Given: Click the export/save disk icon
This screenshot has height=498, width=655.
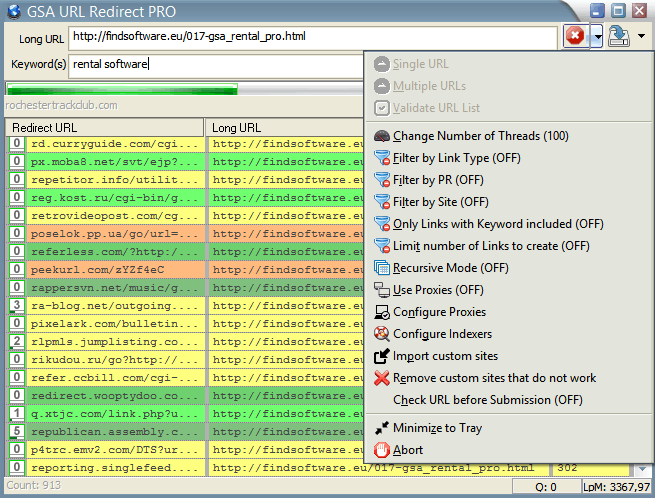Looking at the screenshot, I should pyautogui.click(x=618, y=36).
